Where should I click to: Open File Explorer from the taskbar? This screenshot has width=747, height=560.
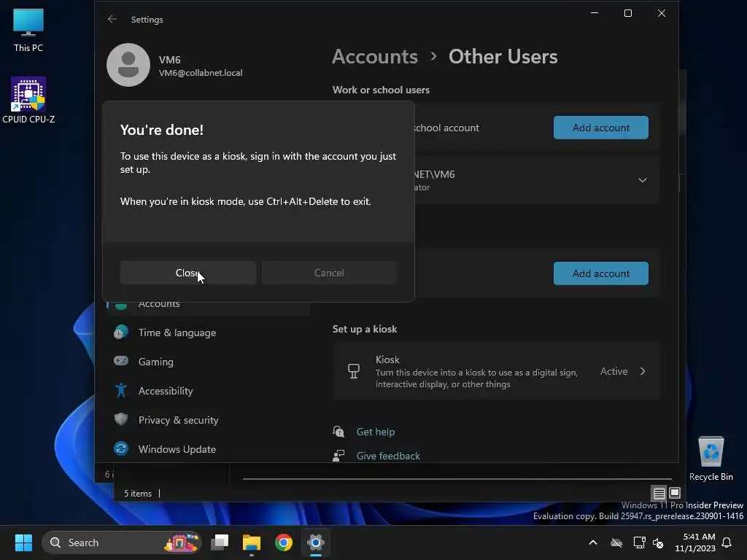click(252, 542)
